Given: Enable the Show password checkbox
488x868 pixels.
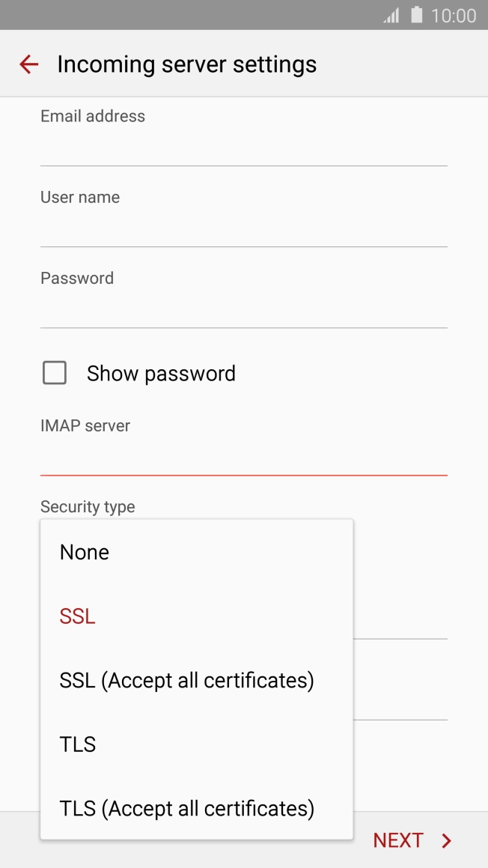Looking at the screenshot, I should pyautogui.click(x=54, y=372).
